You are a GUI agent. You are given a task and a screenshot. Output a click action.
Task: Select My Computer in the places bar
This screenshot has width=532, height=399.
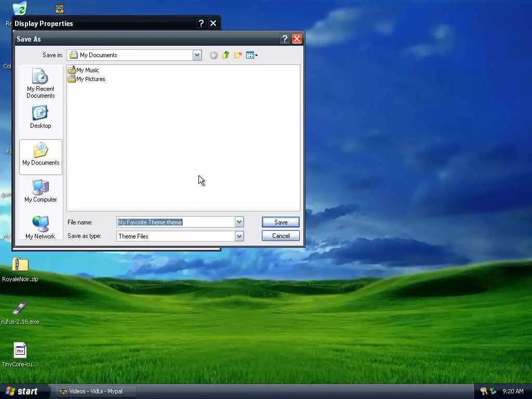tap(41, 191)
